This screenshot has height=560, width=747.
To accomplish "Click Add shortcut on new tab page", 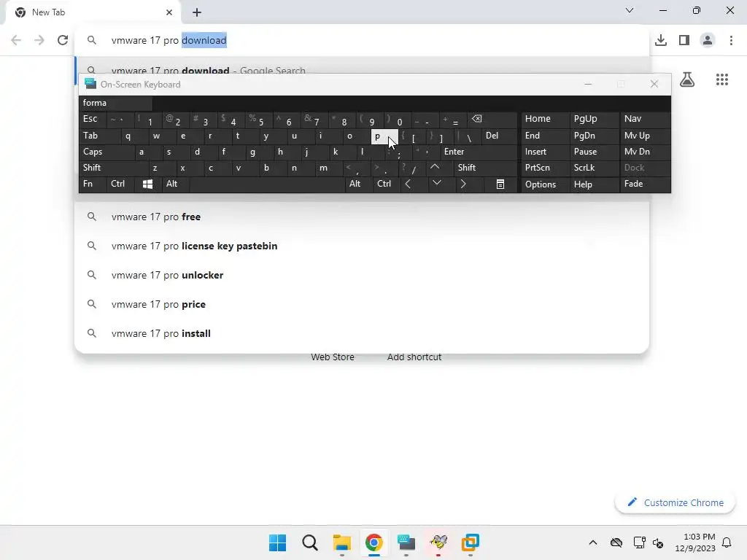I will pyautogui.click(x=414, y=357).
